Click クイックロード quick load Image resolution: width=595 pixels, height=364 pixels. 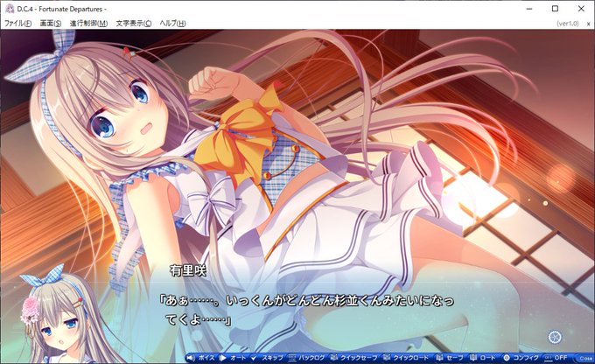406,358
